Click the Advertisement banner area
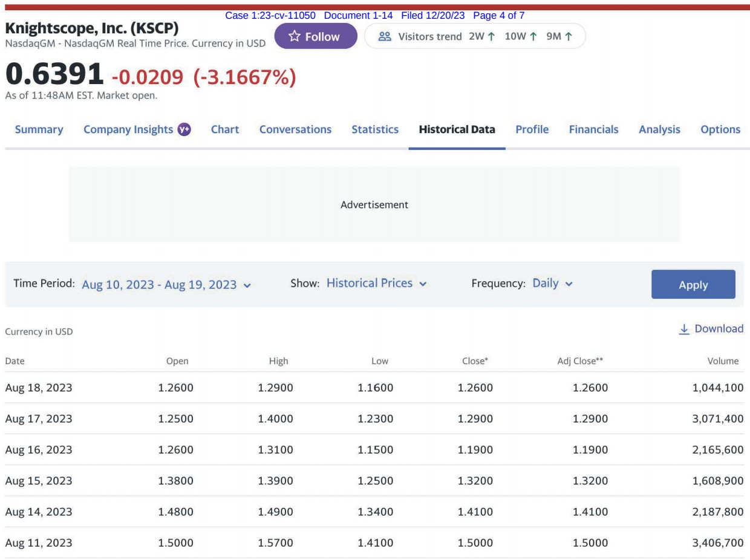 pos(374,205)
